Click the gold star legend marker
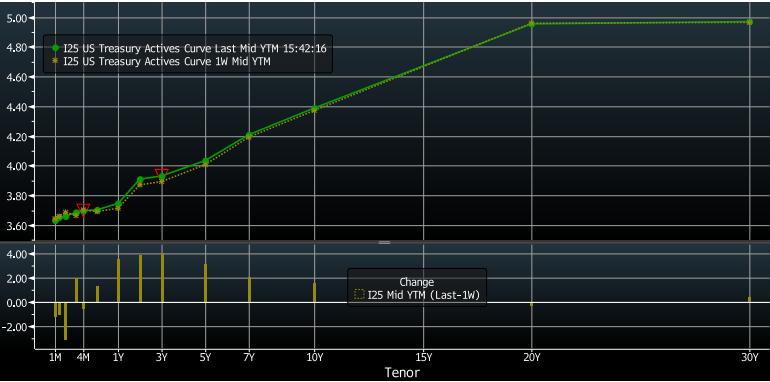This screenshot has height=382, width=770. coord(55,60)
